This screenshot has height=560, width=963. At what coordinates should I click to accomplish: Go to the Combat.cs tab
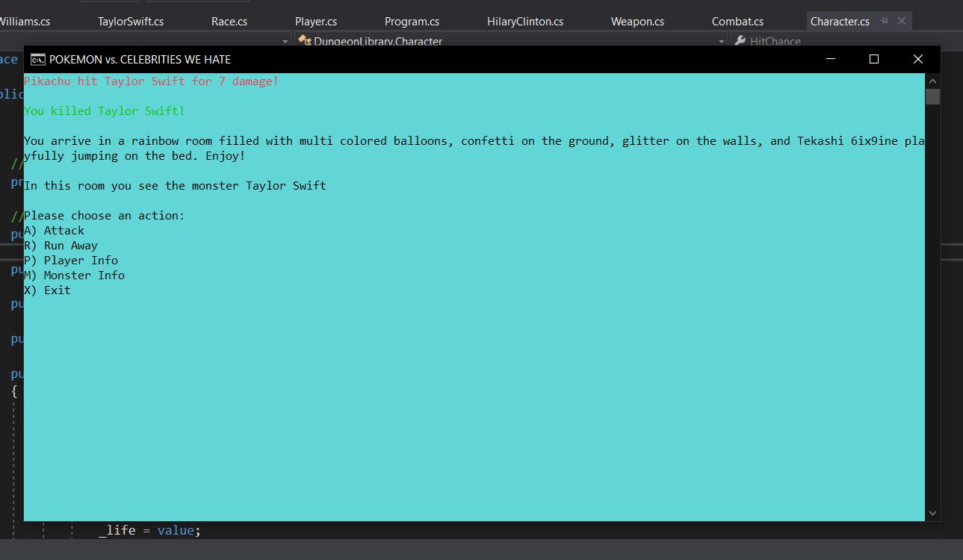pyautogui.click(x=737, y=22)
